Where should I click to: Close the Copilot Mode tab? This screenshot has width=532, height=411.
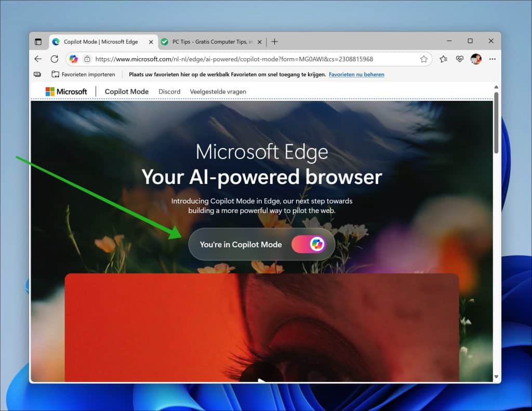[151, 42]
